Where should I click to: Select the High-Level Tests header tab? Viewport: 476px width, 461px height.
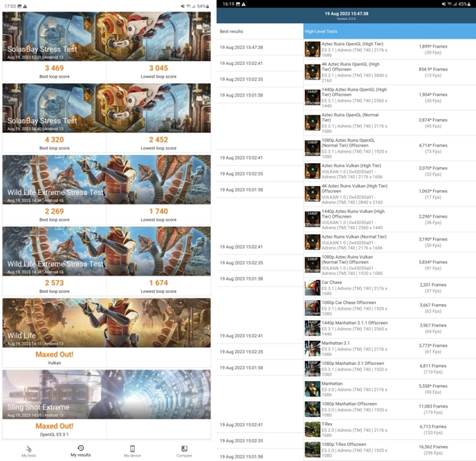[x=390, y=31]
